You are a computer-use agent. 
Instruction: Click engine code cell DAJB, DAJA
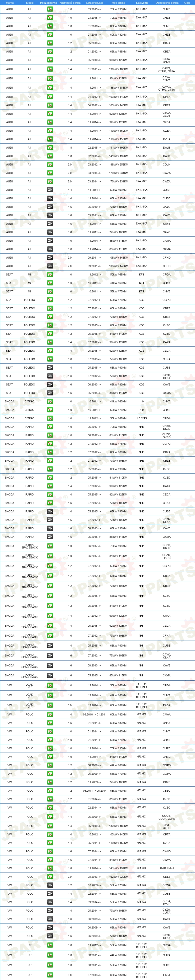tap(166, 868)
